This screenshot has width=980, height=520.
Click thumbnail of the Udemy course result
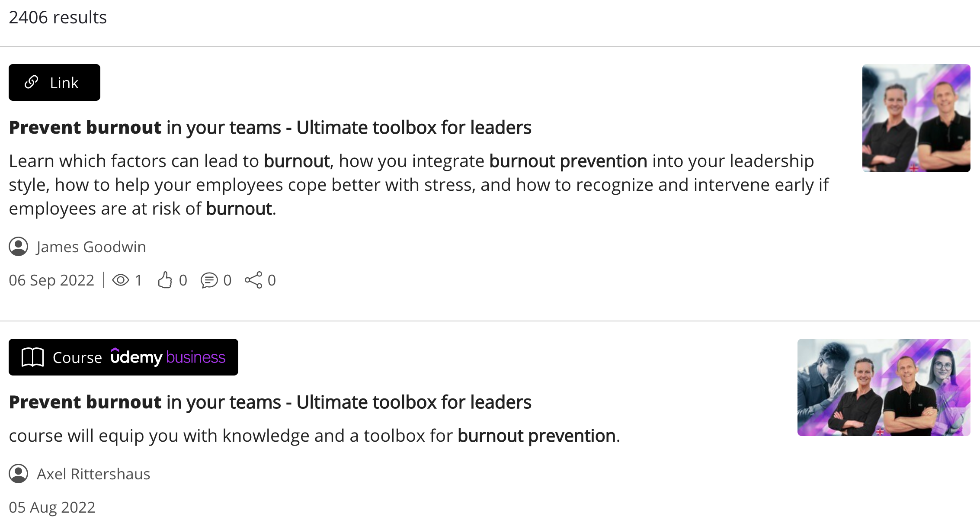(x=884, y=387)
